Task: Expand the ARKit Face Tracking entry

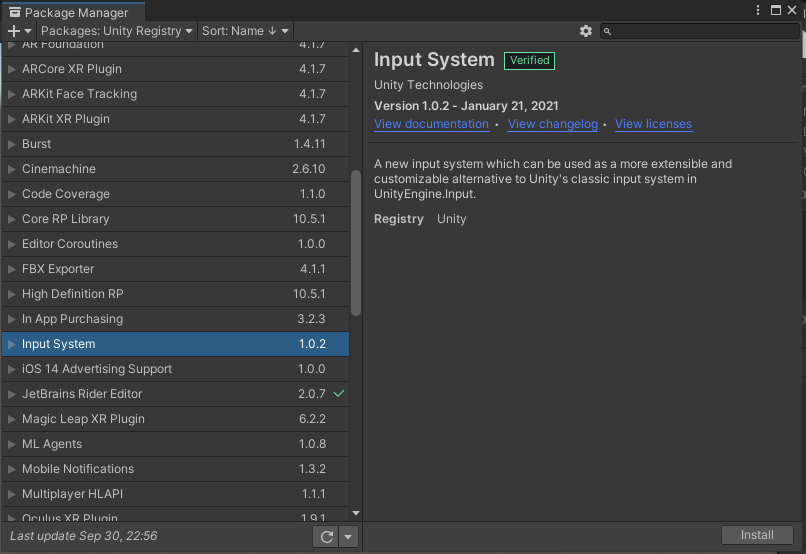Action: pos(11,94)
